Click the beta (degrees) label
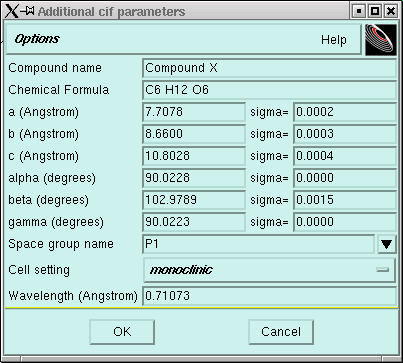This screenshot has width=403, height=363. click(49, 200)
